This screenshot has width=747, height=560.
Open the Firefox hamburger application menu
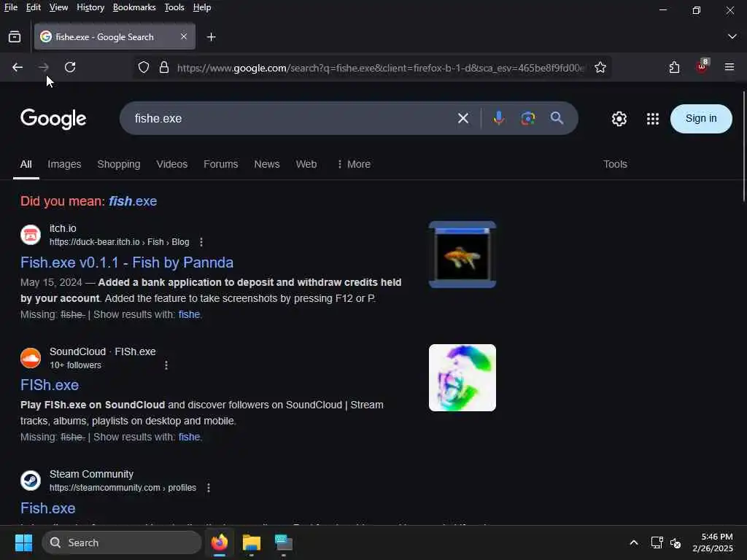coord(729,67)
